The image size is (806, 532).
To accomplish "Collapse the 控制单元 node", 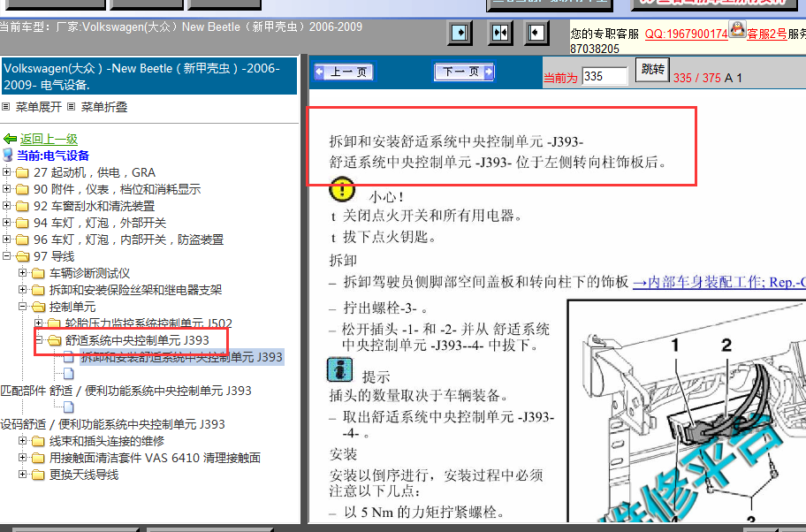I will coord(23,307).
